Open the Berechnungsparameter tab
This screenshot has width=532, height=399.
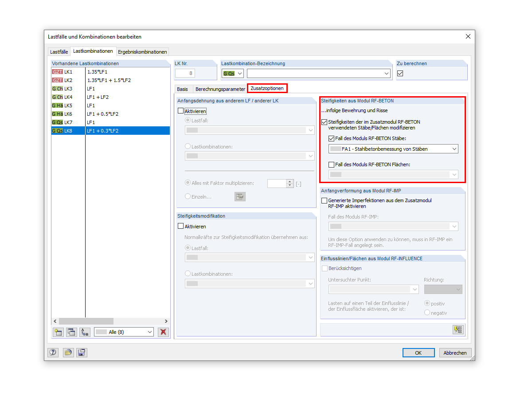pyautogui.click(x=220, y=89)
